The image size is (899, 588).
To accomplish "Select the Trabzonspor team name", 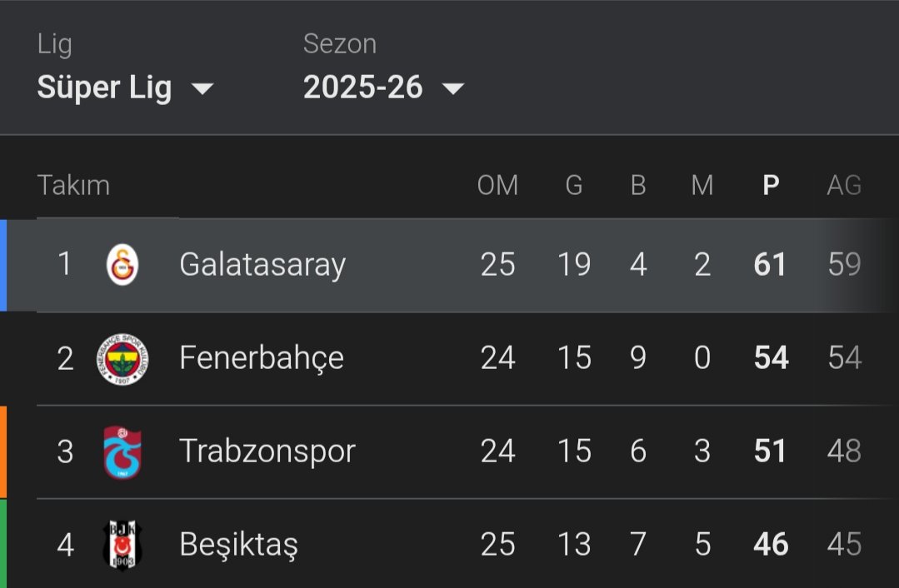I will coord(267,451).
